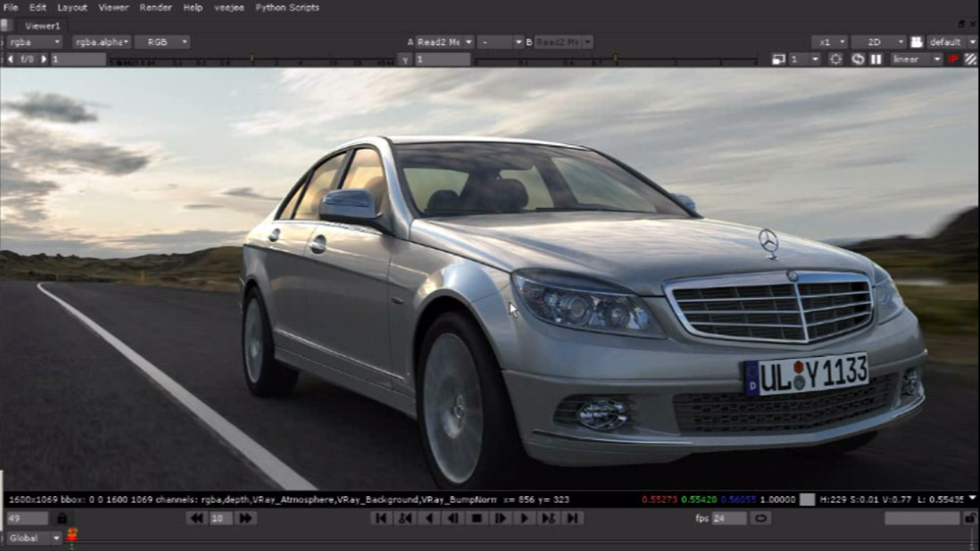The image size is (980, 551).
Task: Click the empty frame range field
Action: [922, 519]
